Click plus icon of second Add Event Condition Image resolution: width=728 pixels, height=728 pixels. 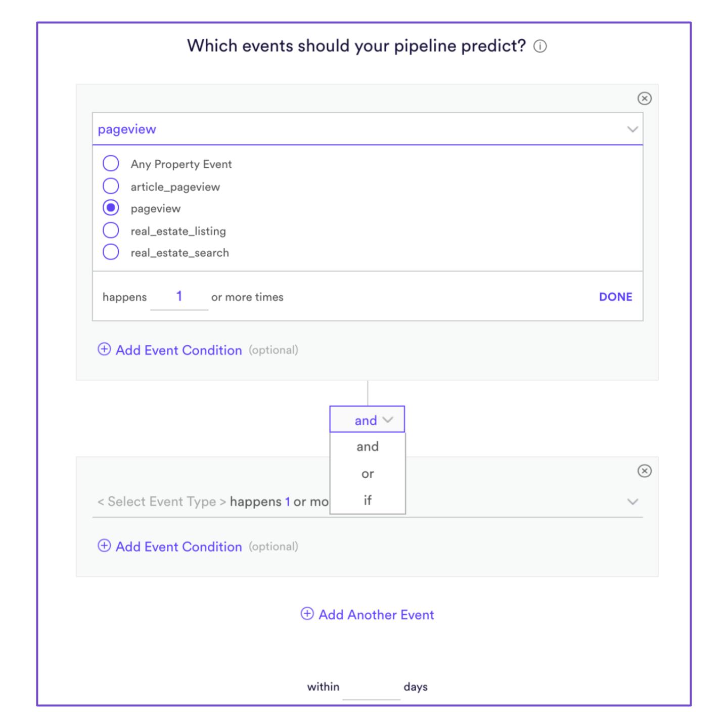(104, 545)
